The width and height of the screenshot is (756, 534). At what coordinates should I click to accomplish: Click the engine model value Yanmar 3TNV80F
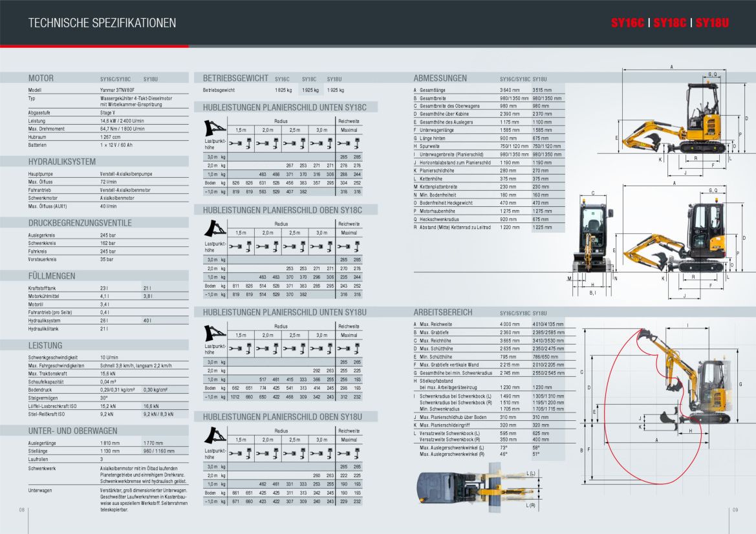tap(117, 90)
